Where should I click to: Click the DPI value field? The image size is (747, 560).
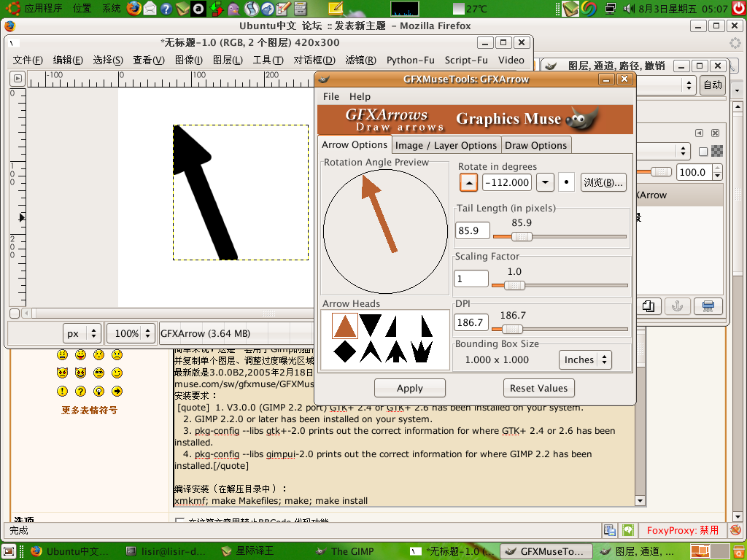click(471, 322)
